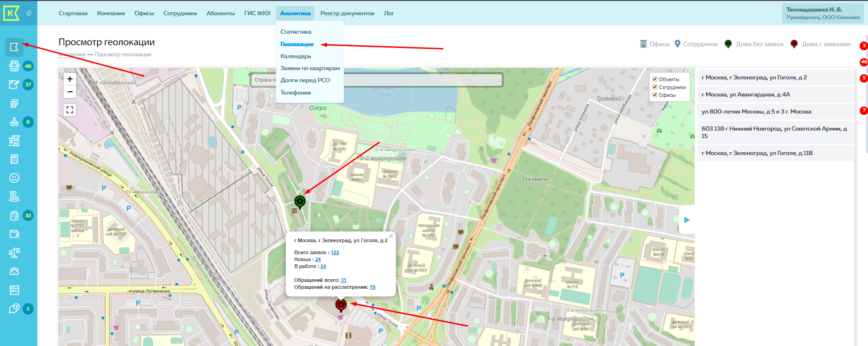Open the clipboard checklist icon with badge 32
The height and width of the screenshot is (346, 868).
[x=14, y=215]
